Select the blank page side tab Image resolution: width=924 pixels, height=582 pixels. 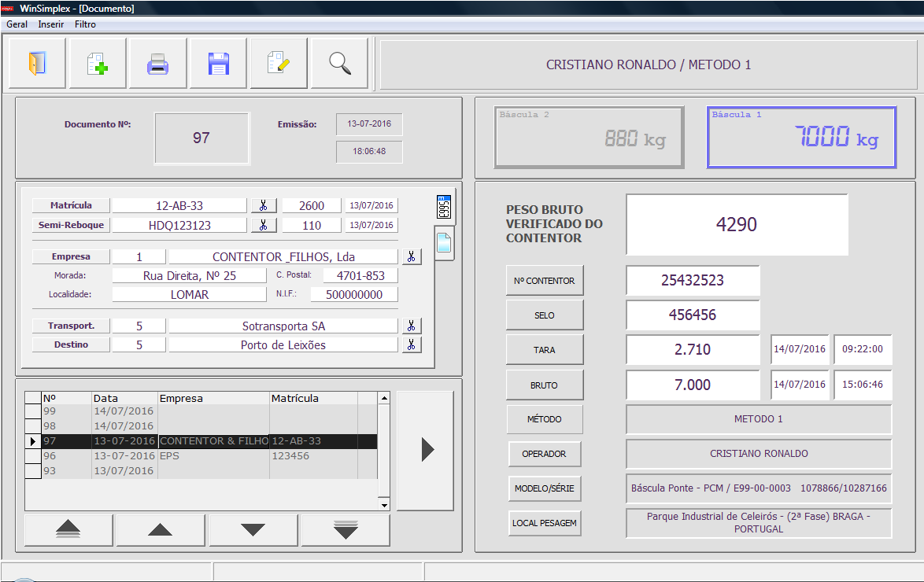click(445, 243)
